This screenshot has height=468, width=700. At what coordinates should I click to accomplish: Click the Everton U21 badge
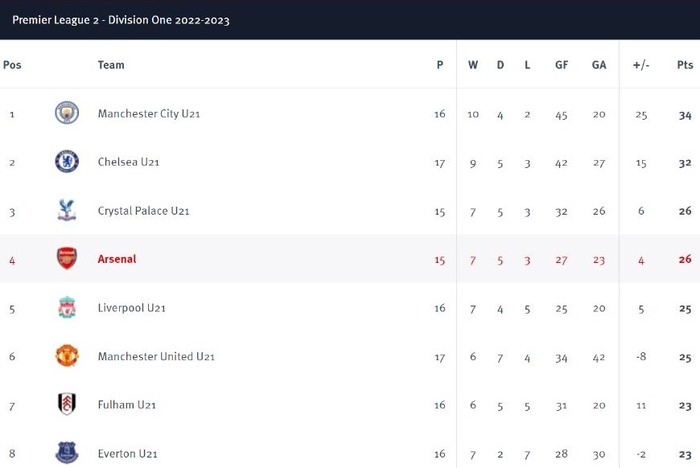[67, 452]
